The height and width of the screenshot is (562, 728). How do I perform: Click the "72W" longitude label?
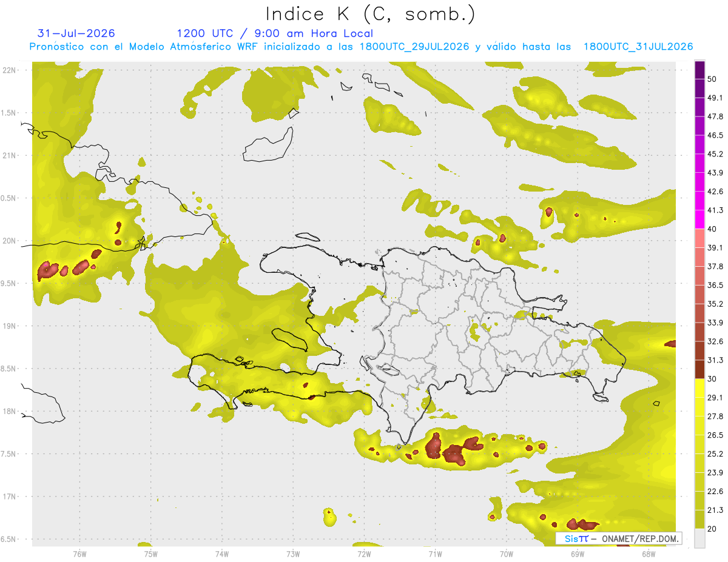(364, 554)
